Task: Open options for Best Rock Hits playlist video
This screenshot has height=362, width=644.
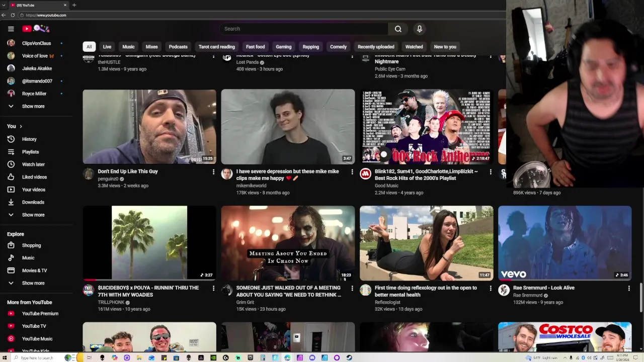Action: 491,172
